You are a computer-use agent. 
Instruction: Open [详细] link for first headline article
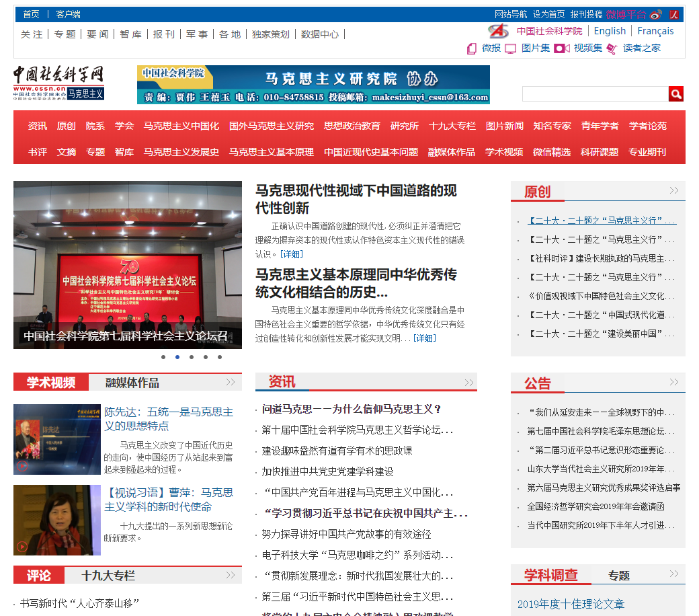pyautogui.click(x=292, y=254)
